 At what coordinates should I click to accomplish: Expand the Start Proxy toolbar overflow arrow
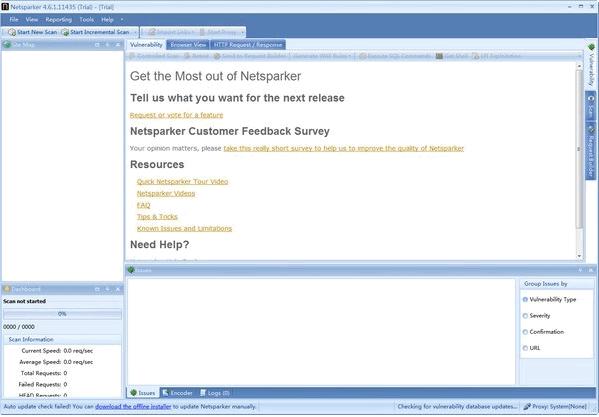(x=242, y=32)
